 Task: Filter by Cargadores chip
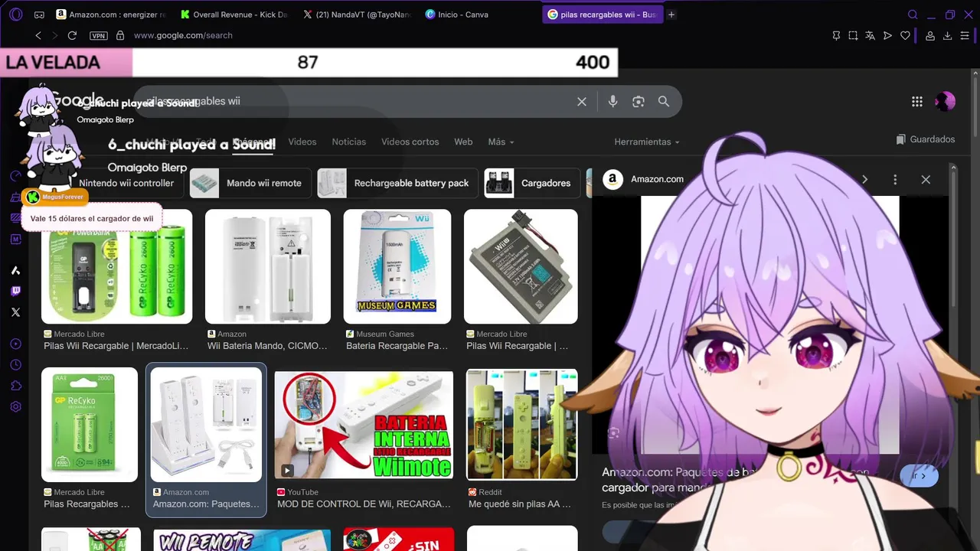tap(531, 183)
